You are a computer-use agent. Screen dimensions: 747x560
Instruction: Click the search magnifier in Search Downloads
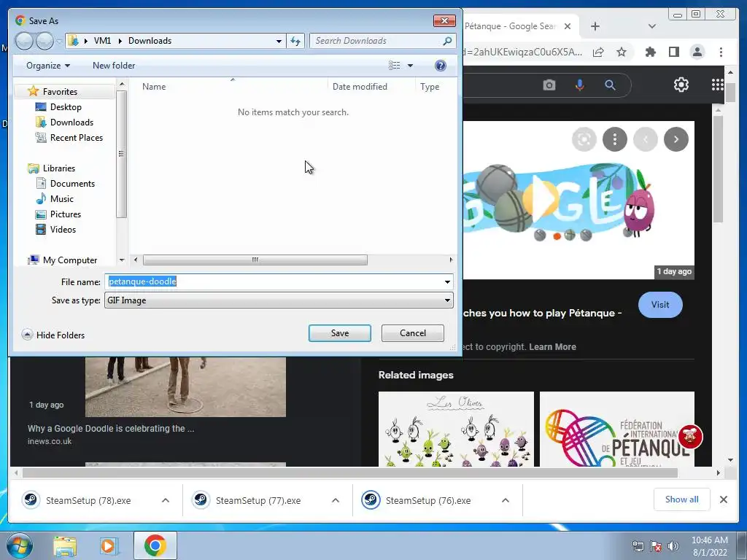pos(447,41)
